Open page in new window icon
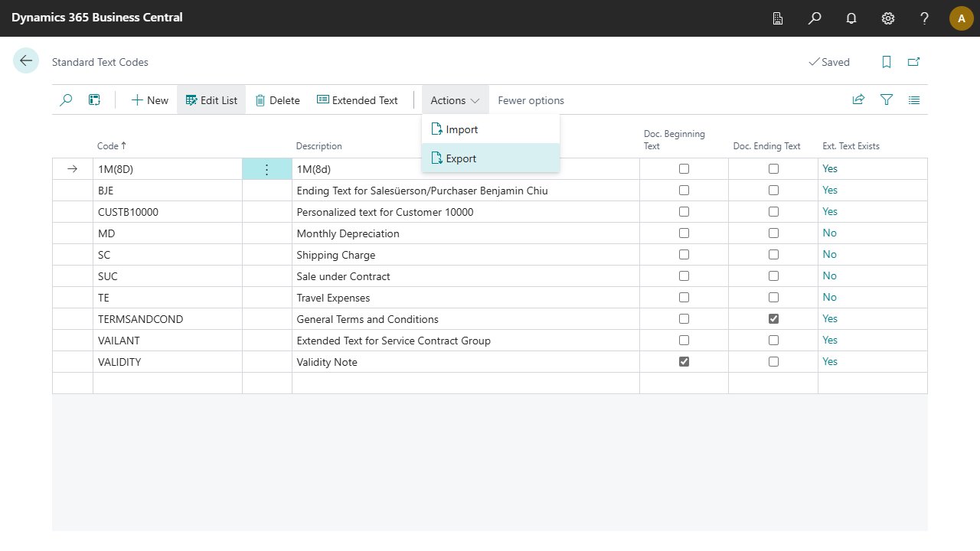Viewport: 980px width, 551px height. click(x=913, y=62)
